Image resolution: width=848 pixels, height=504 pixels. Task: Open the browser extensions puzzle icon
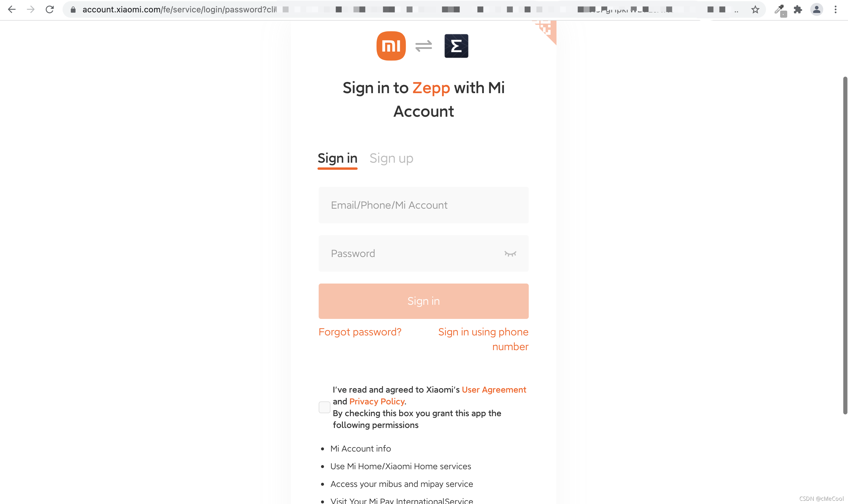point(798,9)
